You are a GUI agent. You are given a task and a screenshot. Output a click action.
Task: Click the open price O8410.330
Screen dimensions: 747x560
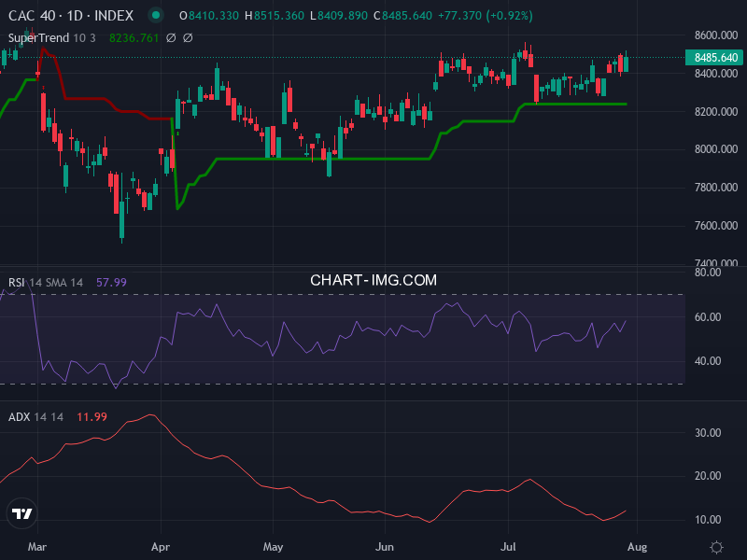[x=209, y=16]
